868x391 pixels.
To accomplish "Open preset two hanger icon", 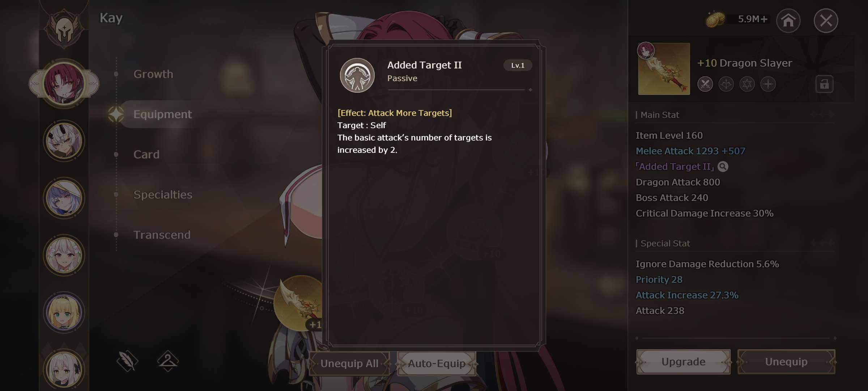I will point(168,361).
